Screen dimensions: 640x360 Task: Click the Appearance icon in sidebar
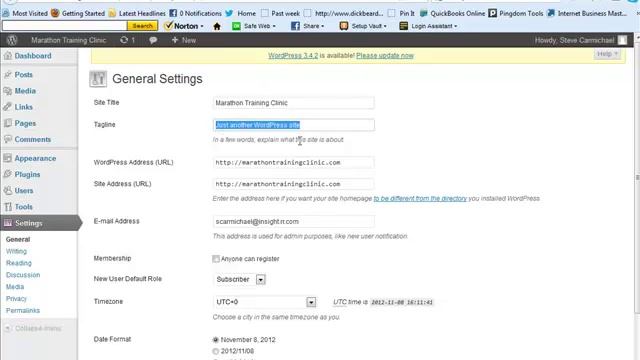click(x=8, y=158)
